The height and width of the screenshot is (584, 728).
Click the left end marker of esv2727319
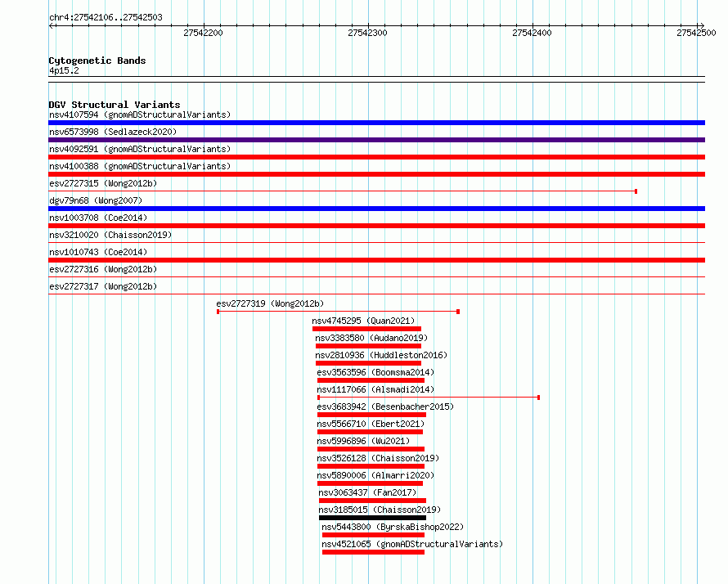(x=218, y=312)
